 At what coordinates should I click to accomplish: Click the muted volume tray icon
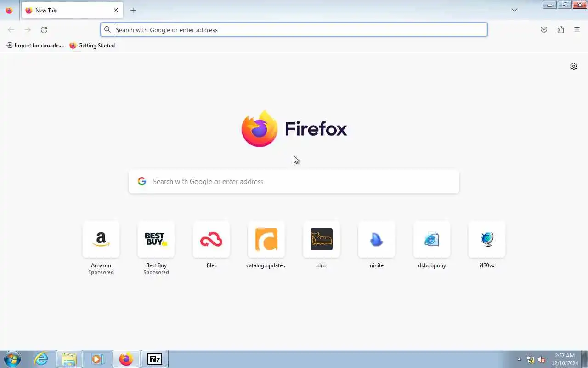pyautogui.click(x=542, y=359)
